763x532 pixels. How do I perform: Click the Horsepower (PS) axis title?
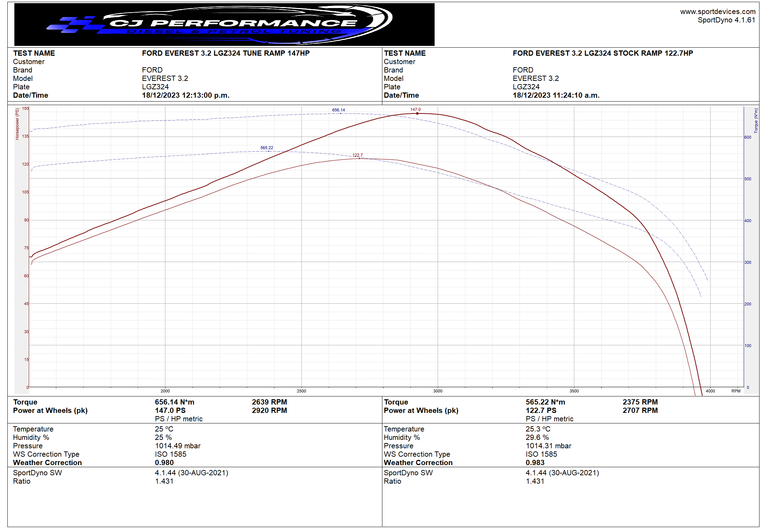17,124
